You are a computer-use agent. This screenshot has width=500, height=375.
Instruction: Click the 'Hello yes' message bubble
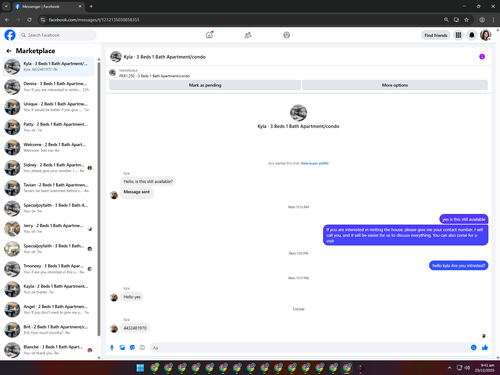point(132,297)
